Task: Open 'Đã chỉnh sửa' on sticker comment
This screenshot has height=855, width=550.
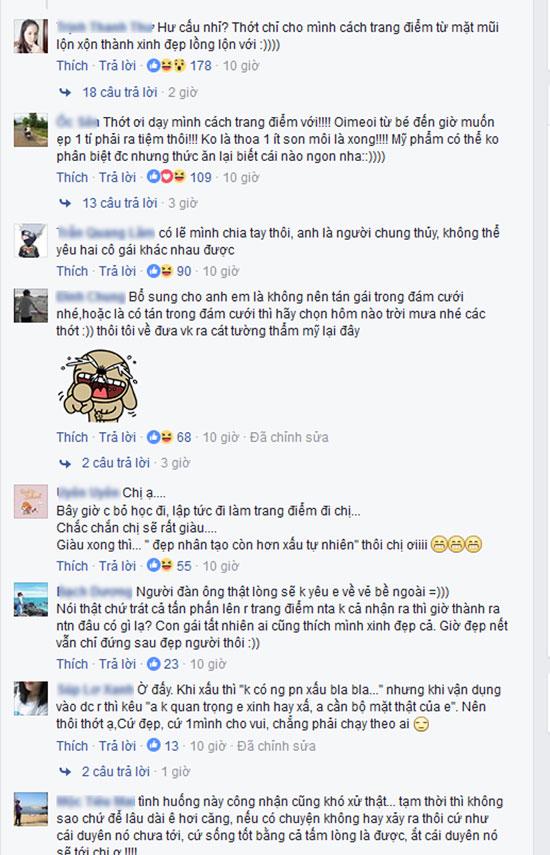Action: coord(289,437)
